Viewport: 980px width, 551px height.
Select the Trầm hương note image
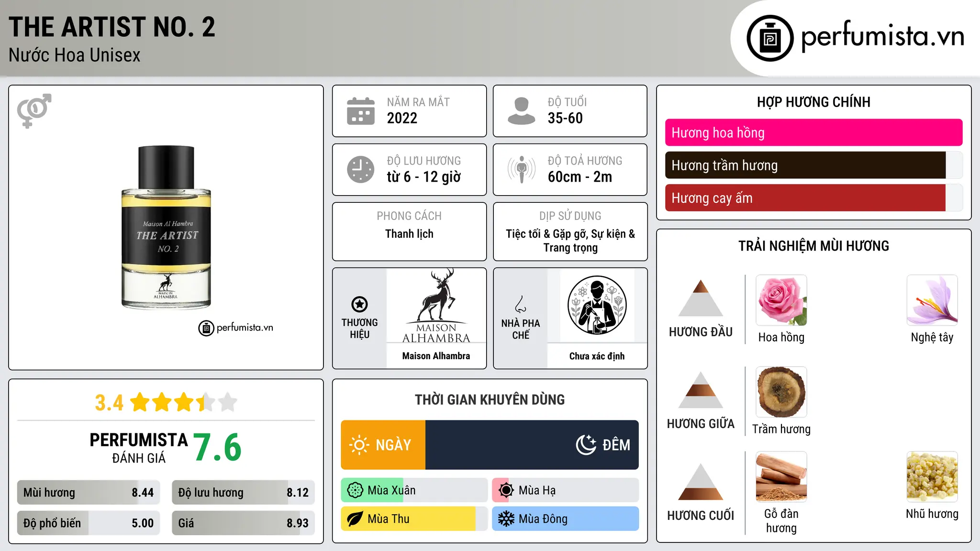click(781, 392)
